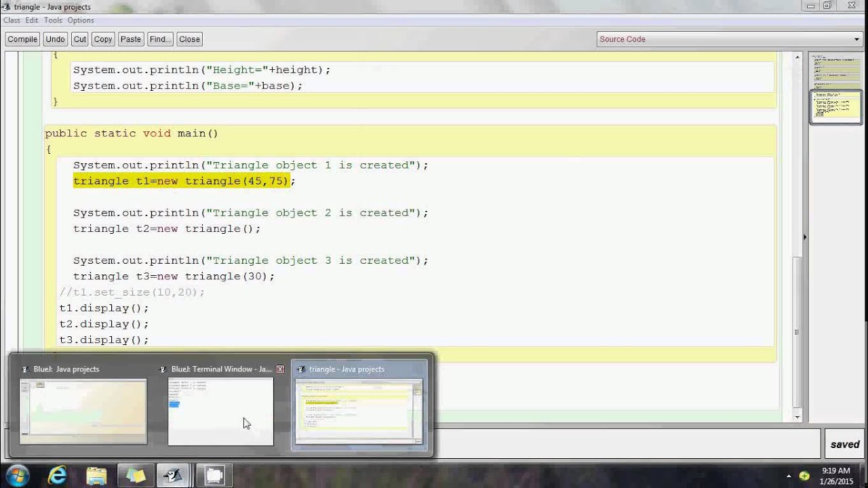Click the "saved" status indicator
This screenshot has width=868, height=488.
845,445
